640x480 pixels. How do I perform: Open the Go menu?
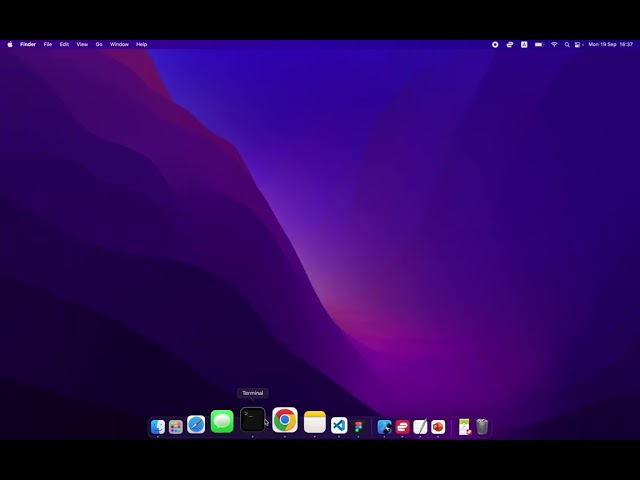click(x=99, y=44)
